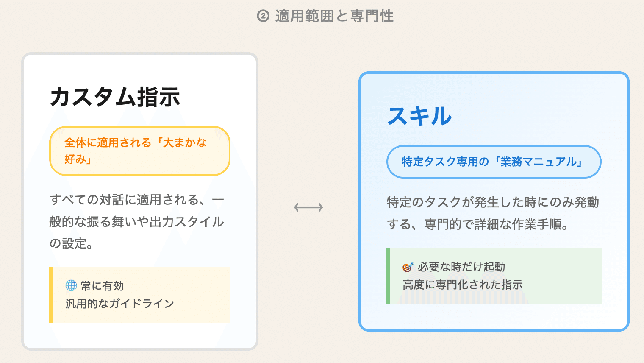Click the blue スキル heading
644x363 pixels.
pos(420,116)
